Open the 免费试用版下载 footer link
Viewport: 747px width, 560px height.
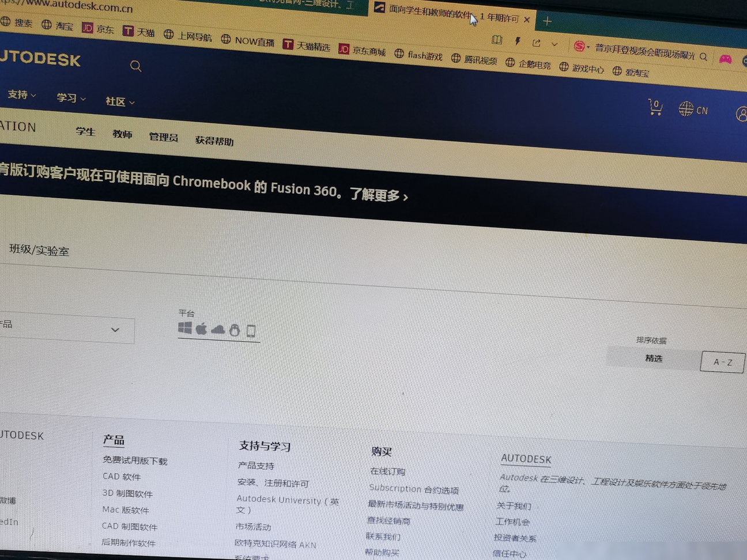click(135, 460)
